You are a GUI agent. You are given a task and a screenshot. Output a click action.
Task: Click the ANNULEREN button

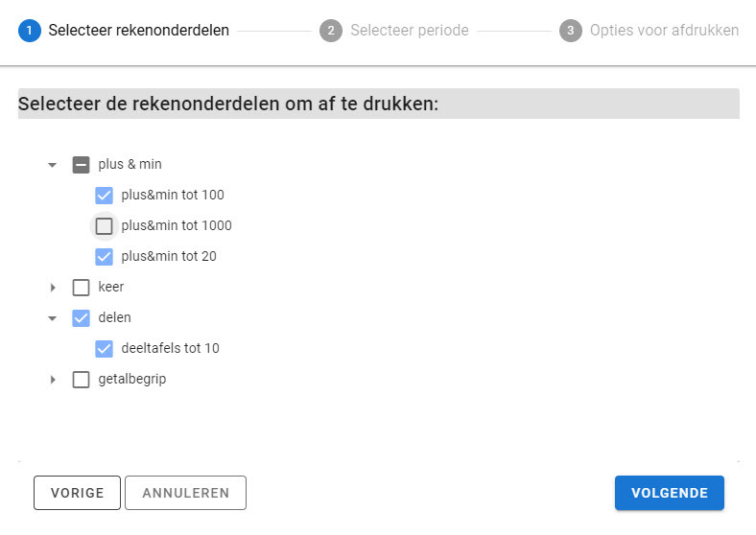[185, 494]
